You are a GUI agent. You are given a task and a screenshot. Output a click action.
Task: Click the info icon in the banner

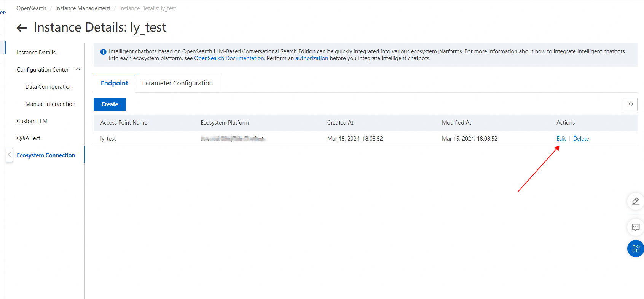pyautogui.click(x=103, y=52)
